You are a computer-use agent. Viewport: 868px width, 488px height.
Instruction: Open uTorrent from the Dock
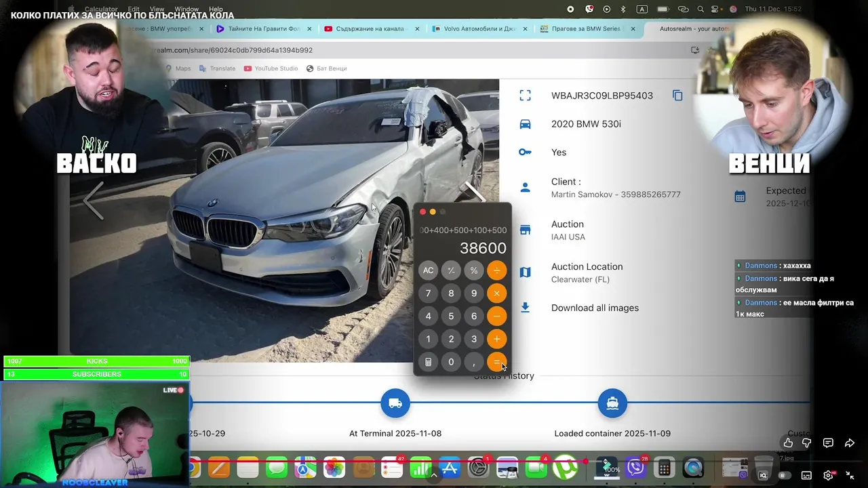point(565,468)
